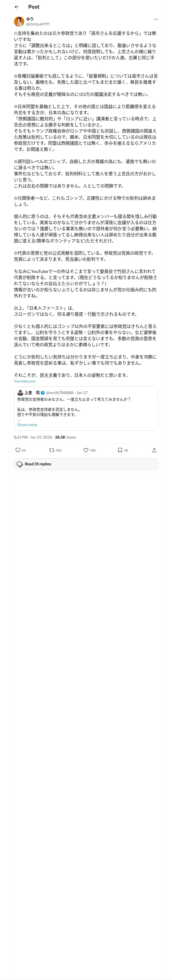Open the three-dot more options menu

[x=155, y=19]
